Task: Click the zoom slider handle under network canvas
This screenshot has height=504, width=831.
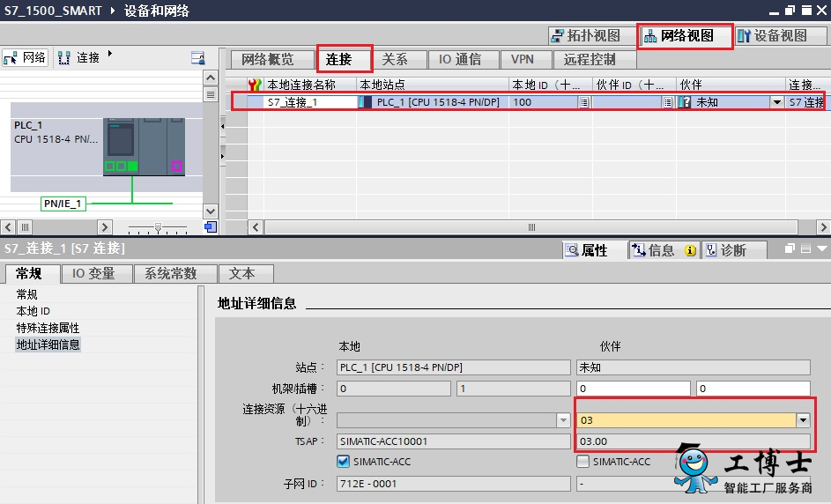Action: point(158,227)
